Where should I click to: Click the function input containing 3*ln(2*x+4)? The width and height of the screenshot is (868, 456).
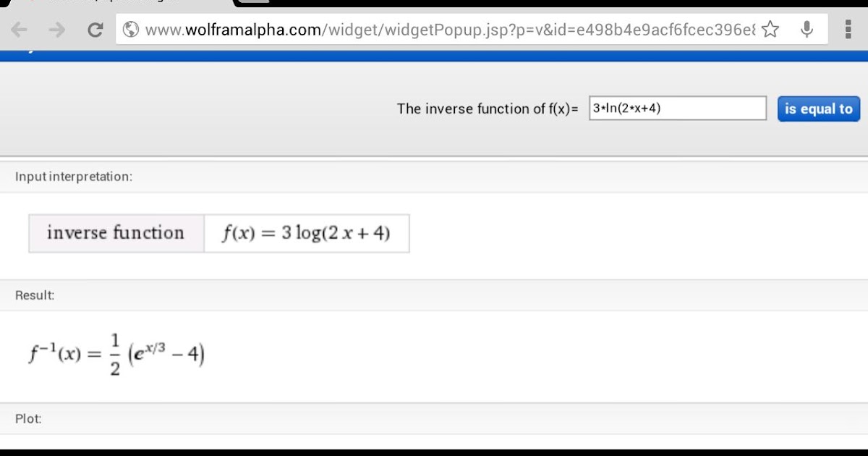(x=676, y=108)
